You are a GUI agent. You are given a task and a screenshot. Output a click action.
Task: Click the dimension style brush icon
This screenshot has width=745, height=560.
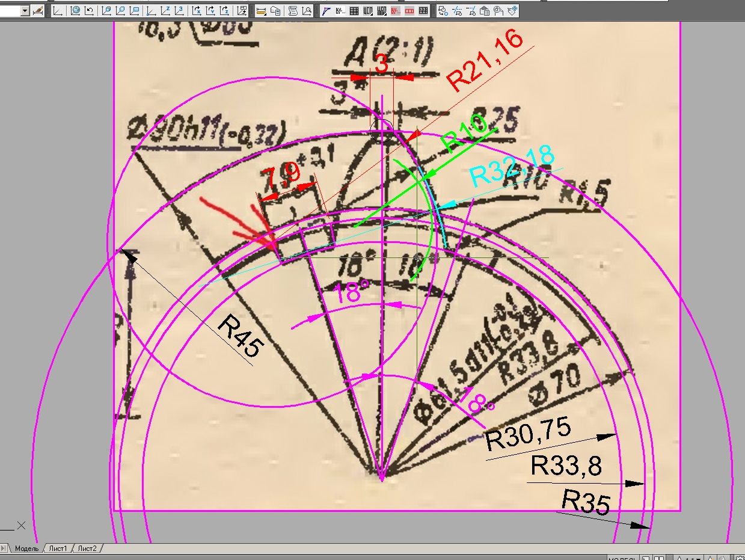point(37,11)
